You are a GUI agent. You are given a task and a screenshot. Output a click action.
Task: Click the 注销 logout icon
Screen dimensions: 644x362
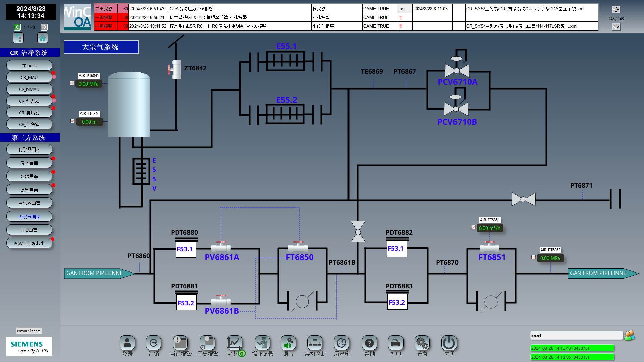coord(154,343)
